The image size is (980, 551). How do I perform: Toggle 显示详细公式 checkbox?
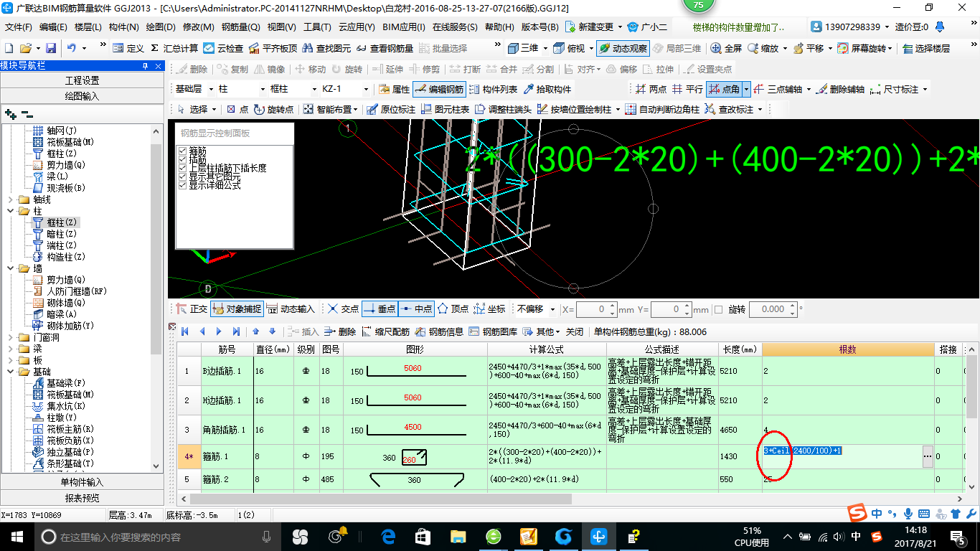coord(182,185)
